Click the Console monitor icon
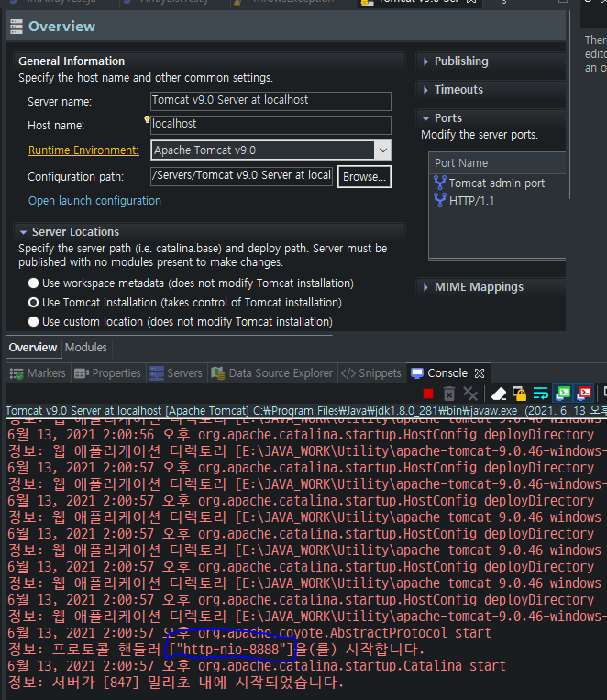The height and width of the screenshot is (700, 607). [x=417, y=373]
